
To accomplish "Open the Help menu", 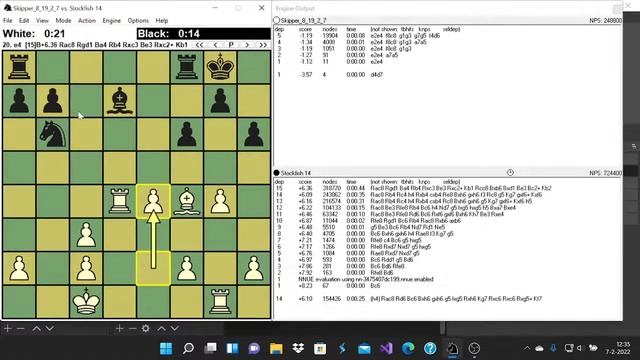I will tap(162, 20).
